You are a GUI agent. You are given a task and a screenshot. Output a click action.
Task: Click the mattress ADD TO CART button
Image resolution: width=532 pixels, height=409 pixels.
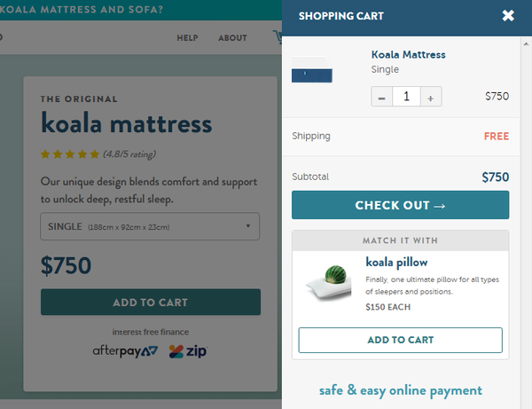click(151, 303)
